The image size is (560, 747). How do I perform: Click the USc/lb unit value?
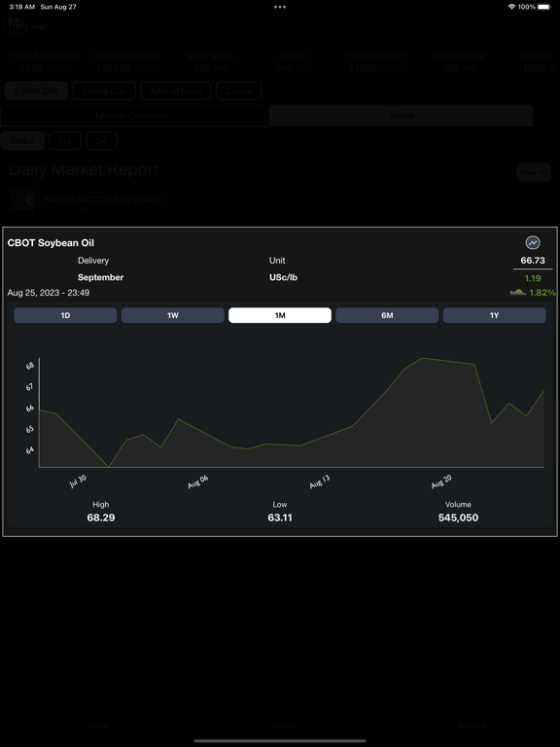pyautogui.click(x=283, y=277)
